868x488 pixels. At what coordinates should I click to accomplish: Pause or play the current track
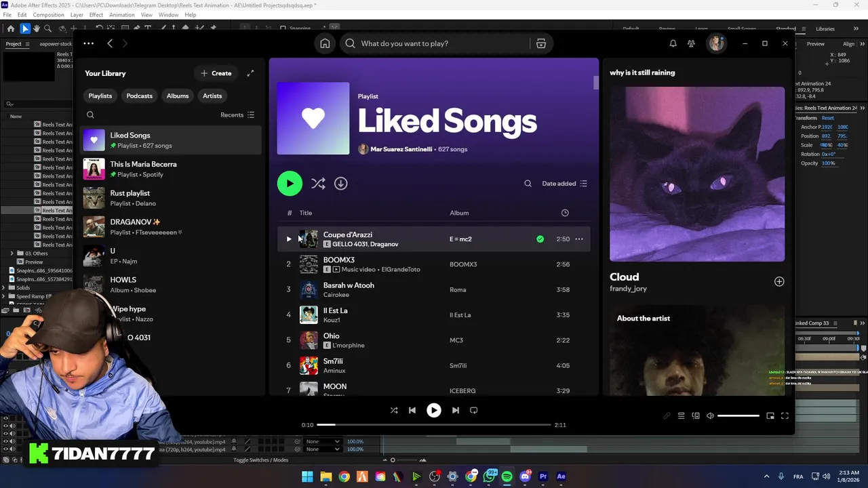[x=434, y=410]
